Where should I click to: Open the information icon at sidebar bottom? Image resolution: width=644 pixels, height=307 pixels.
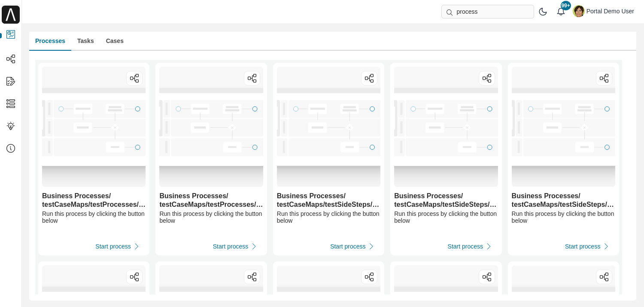tap(11, 148)
